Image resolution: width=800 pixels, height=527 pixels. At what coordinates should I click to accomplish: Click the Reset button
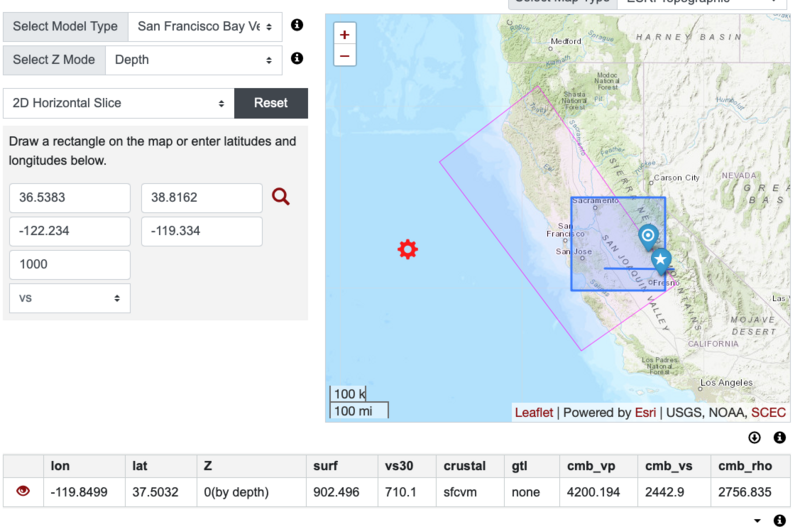pyautogui.click(x=271, y=103)
